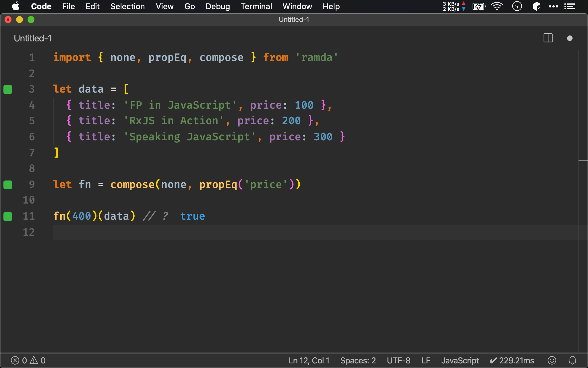
Task: Click the 'Speaking JavaScript' title string
Action: pyautogui.click(x=189, y=137)
